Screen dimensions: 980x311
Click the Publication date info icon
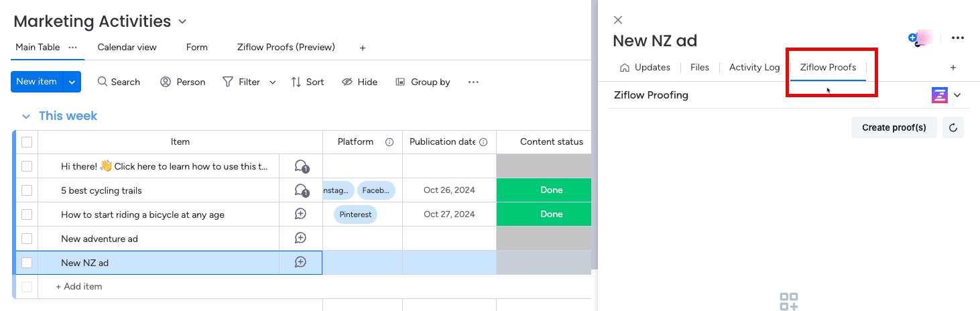tap(483, 142)
